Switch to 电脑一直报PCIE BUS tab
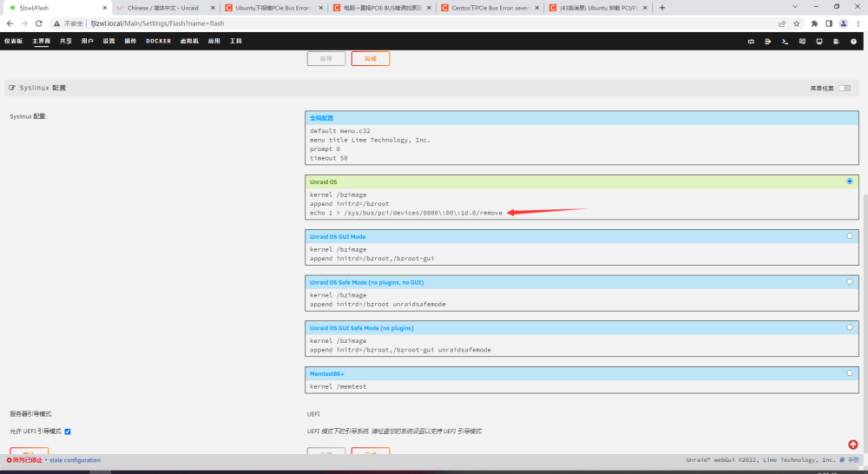 [x=381, y=8]
